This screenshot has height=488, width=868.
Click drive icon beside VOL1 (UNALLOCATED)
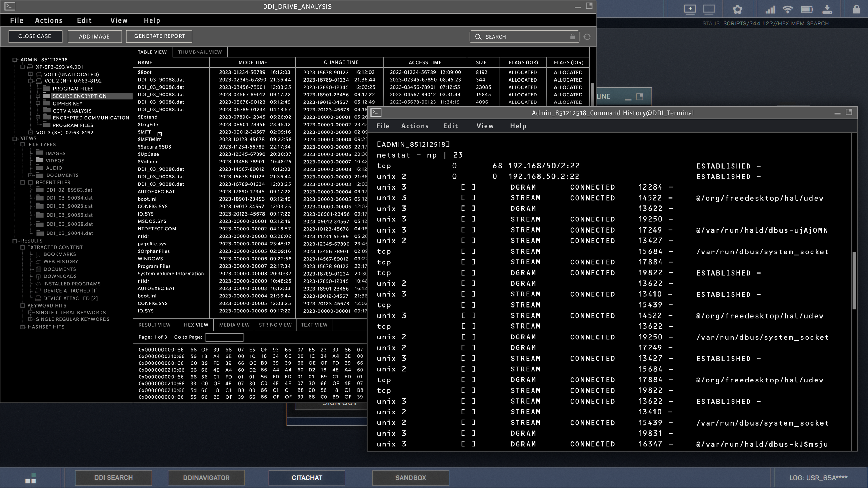point(39,74)
